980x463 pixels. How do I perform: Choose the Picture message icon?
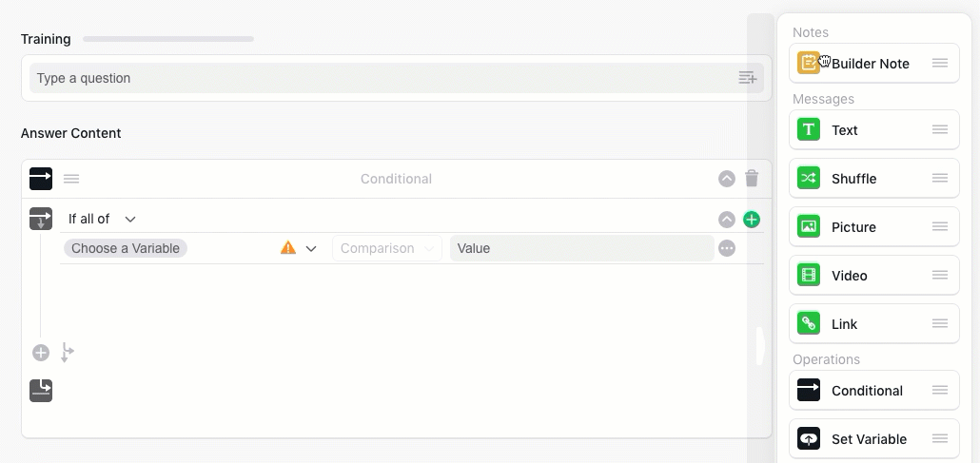(809, 227)
